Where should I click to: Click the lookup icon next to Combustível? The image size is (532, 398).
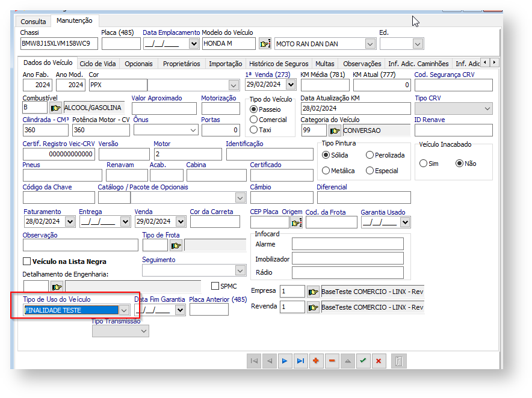pyautogui.click(x=55, y=108)
